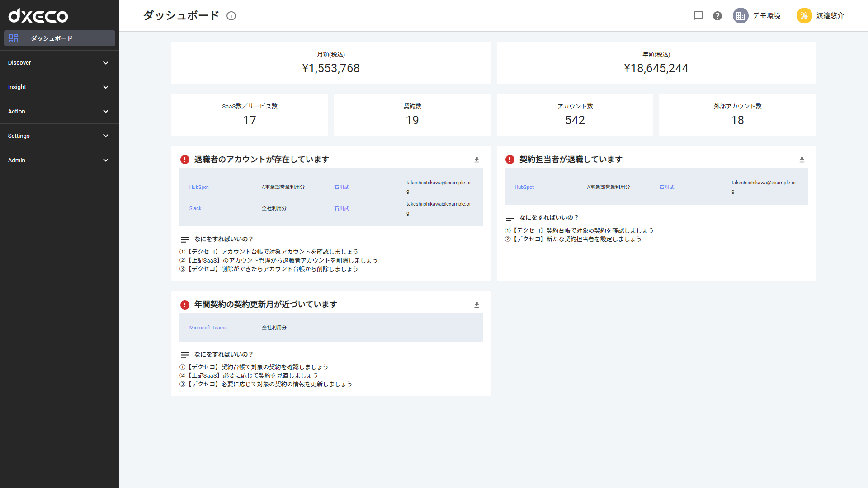Viewport: 868px width, 488px height.
Task: Download the 退職者のアカウント list
Action: tap(476, 160)
